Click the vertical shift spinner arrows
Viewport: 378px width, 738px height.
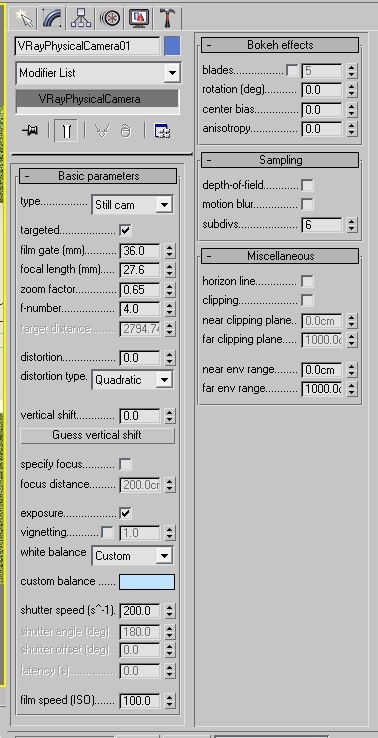click(x=170, y=416)
